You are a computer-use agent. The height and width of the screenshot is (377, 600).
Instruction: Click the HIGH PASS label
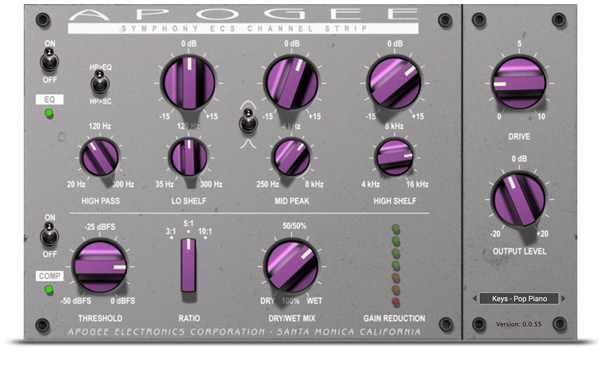tap(100, 201)
